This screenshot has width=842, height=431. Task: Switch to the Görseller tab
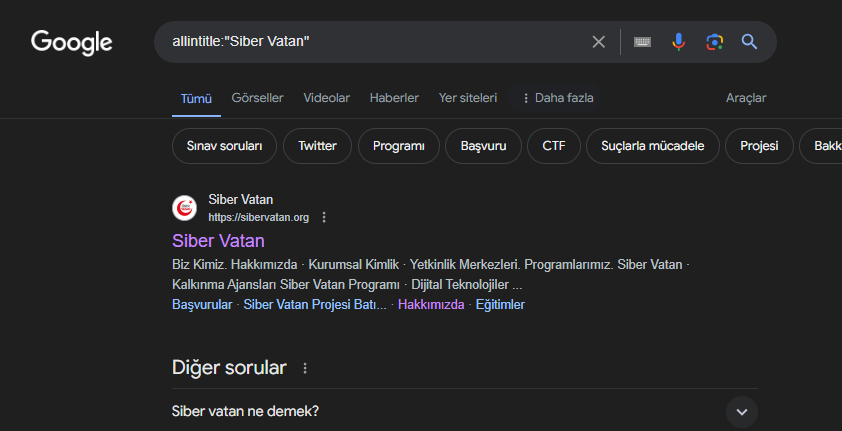[x=257, y=98]
